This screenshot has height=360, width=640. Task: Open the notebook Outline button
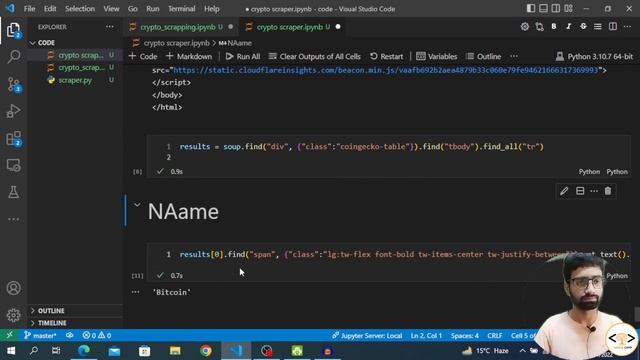click(483, 56)
